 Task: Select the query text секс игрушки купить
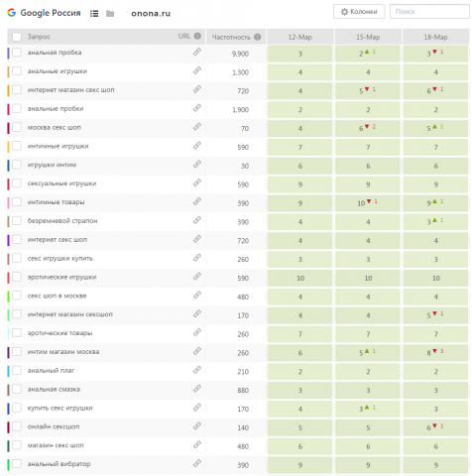point(59,258)
